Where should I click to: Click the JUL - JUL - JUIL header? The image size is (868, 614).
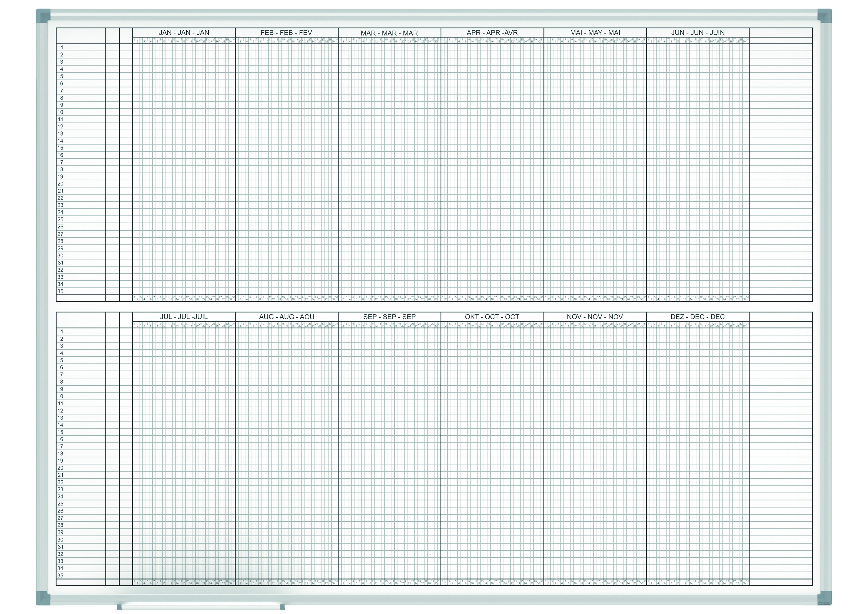184,317
